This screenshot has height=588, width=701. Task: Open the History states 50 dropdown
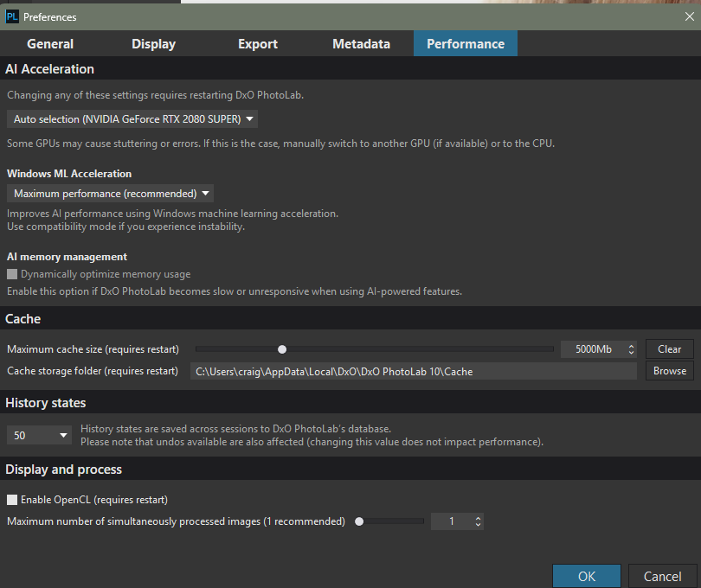pyautogui.click(x=39, y=435)
